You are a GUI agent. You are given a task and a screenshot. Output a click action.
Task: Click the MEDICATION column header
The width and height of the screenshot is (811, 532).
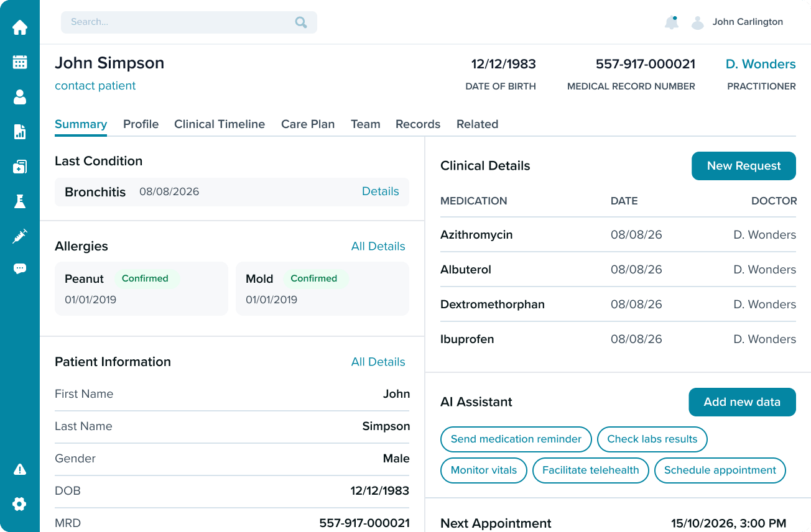click(474, 201)
